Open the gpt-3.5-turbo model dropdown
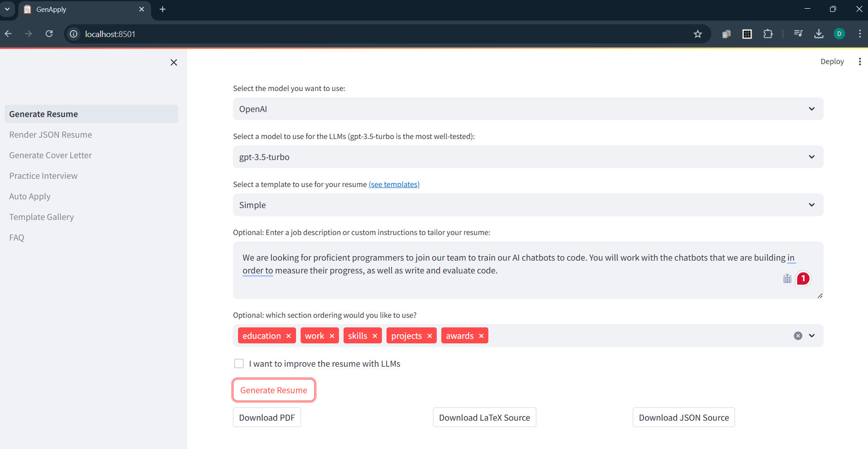 pyautogui.click(x=528, y=157)
